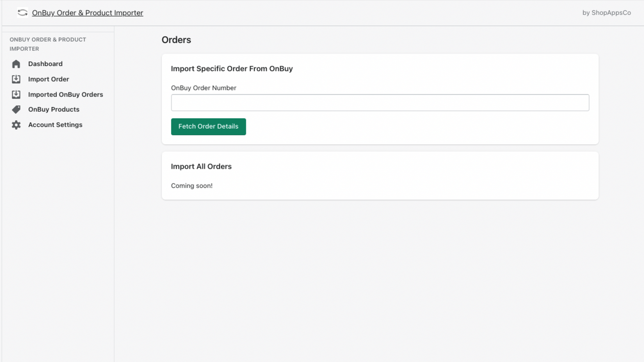
Task: Focus the OnBuy Order Number field
Action: coord(380,103)
